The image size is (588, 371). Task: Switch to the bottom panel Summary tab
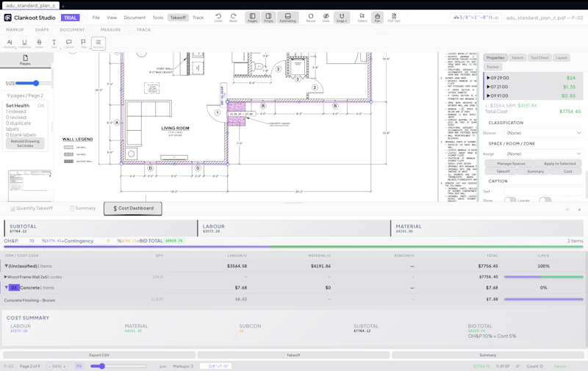click(x=82, y=209)
